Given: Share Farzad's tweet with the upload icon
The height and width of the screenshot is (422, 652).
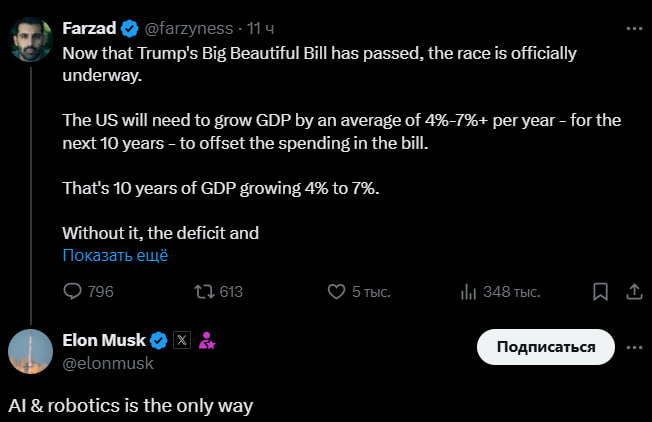Looking at the screenshot, I should [634, 292].
